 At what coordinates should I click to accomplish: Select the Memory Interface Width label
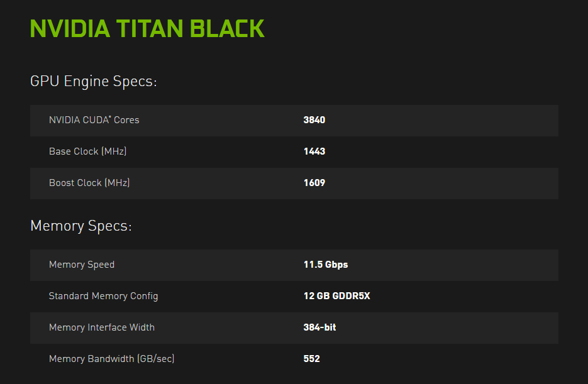(x=102, y=327)
